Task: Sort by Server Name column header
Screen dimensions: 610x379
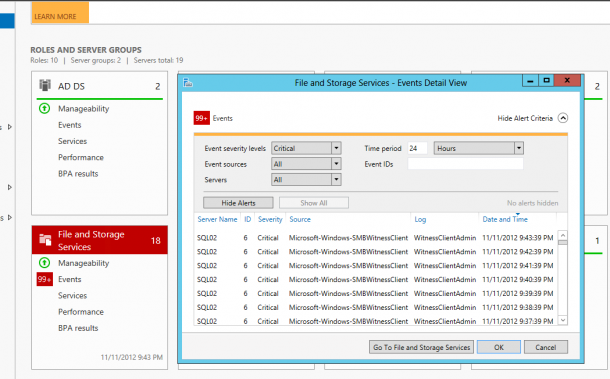Action: tap(217, 219)
